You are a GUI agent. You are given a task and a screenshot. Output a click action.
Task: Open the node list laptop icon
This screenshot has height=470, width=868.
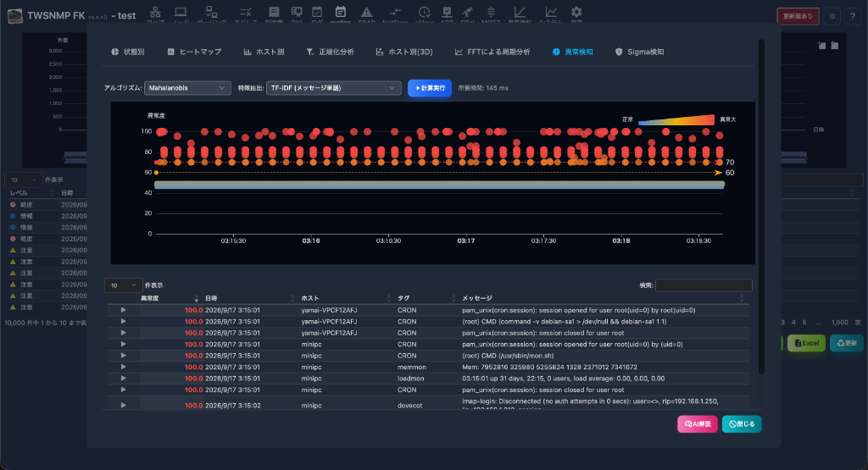click(181, 12)
